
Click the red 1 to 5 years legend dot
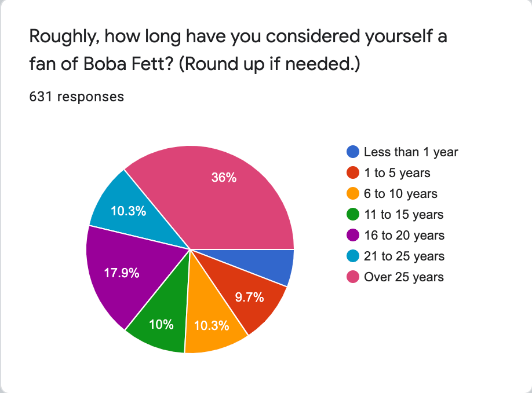pos(353,172)
